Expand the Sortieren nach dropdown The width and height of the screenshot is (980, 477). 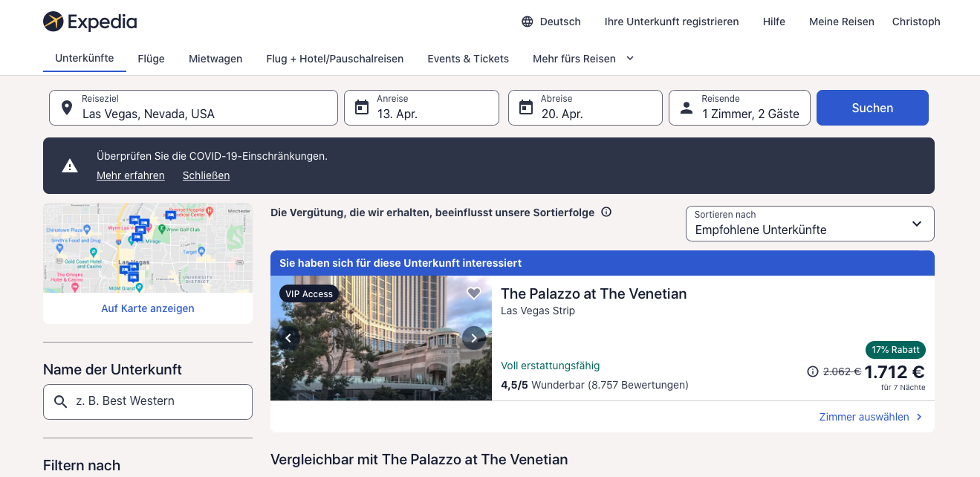click(x=810, y=224)
